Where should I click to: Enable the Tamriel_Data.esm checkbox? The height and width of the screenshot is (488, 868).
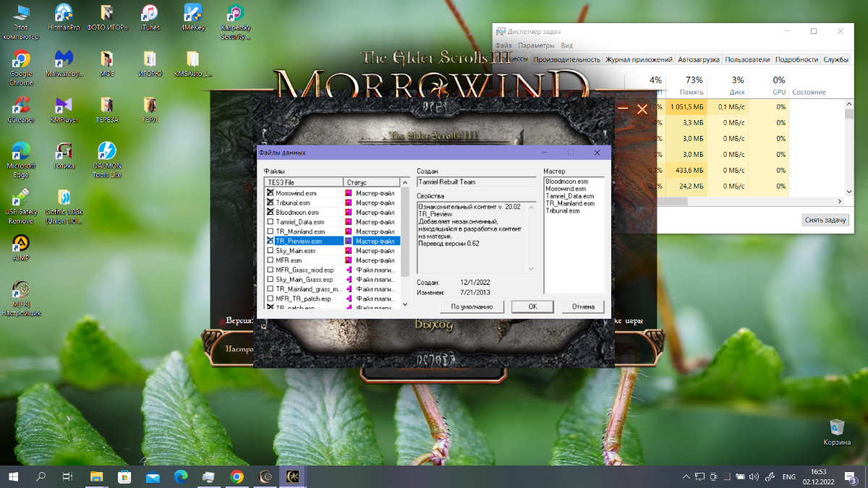pos(271,222)
